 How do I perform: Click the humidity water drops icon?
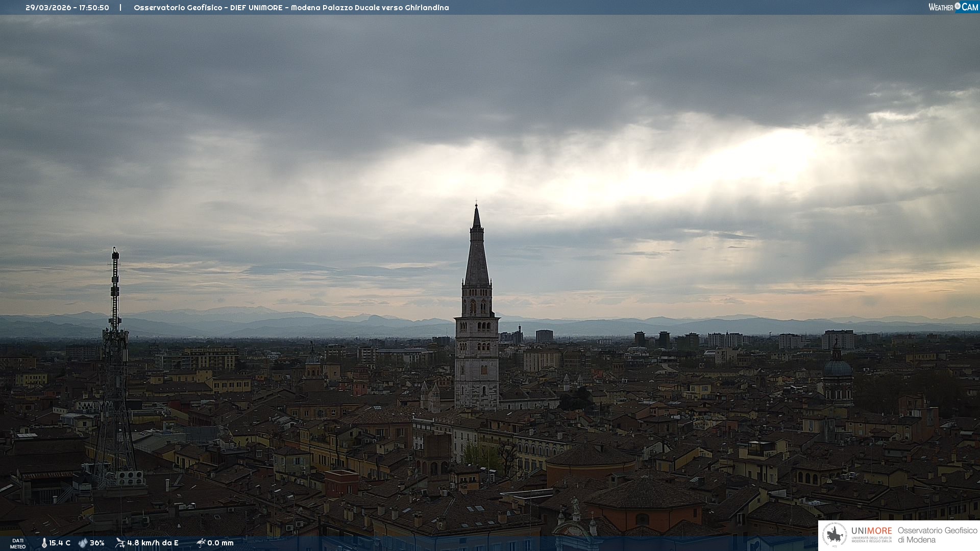tap(83, 543)
